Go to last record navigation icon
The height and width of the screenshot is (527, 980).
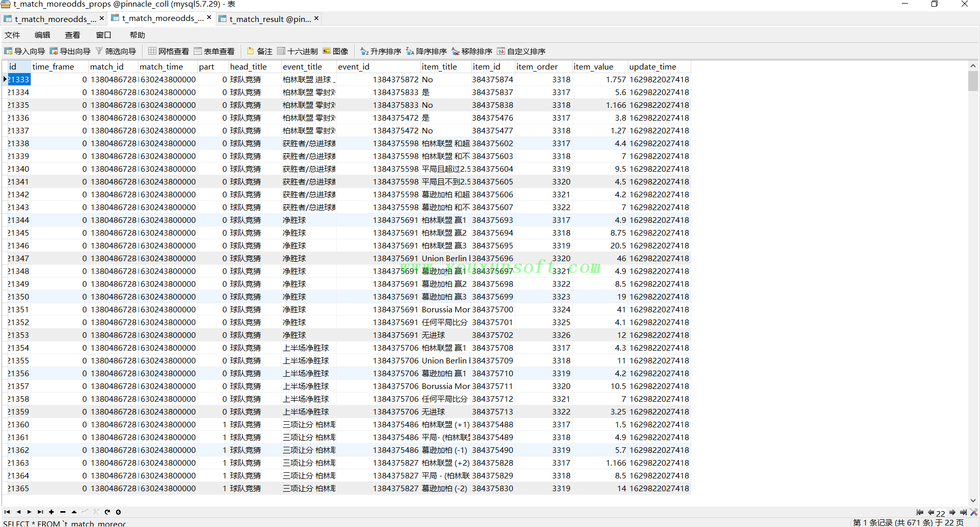tap(40, 512)
